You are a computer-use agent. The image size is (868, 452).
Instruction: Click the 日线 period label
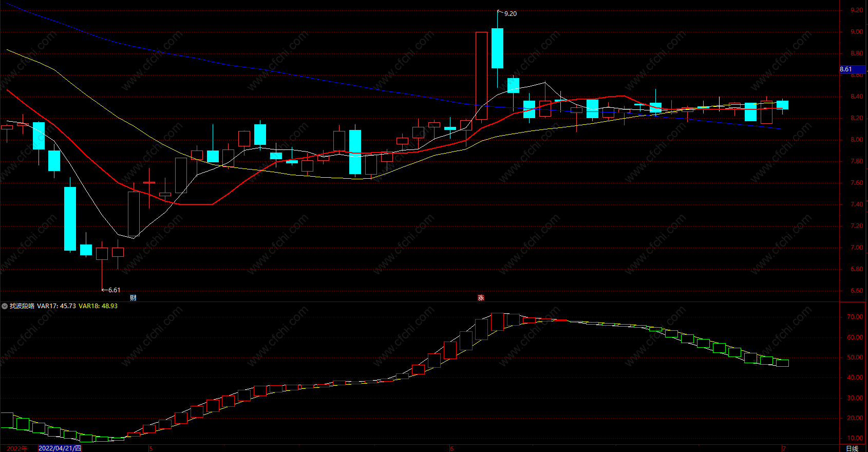(x=852, y=448)
